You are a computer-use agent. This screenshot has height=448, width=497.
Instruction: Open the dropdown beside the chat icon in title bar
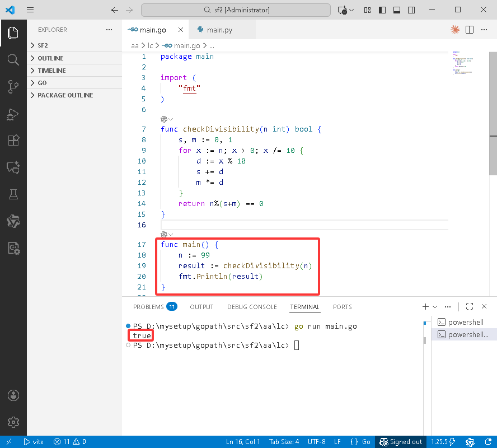point(351,10)
